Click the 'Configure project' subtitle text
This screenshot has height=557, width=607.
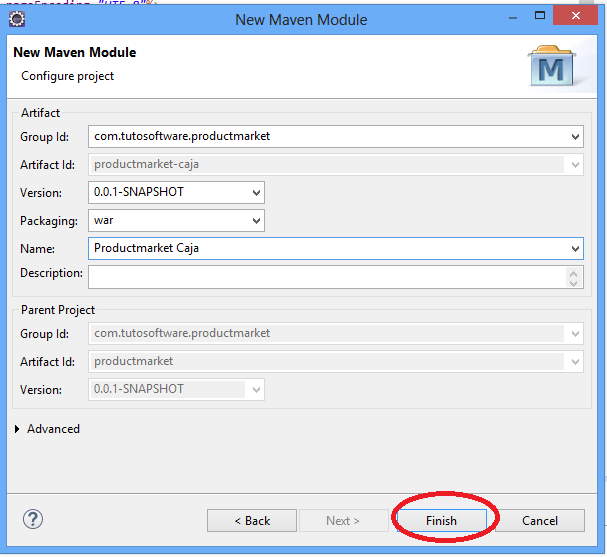click(67, 76)
